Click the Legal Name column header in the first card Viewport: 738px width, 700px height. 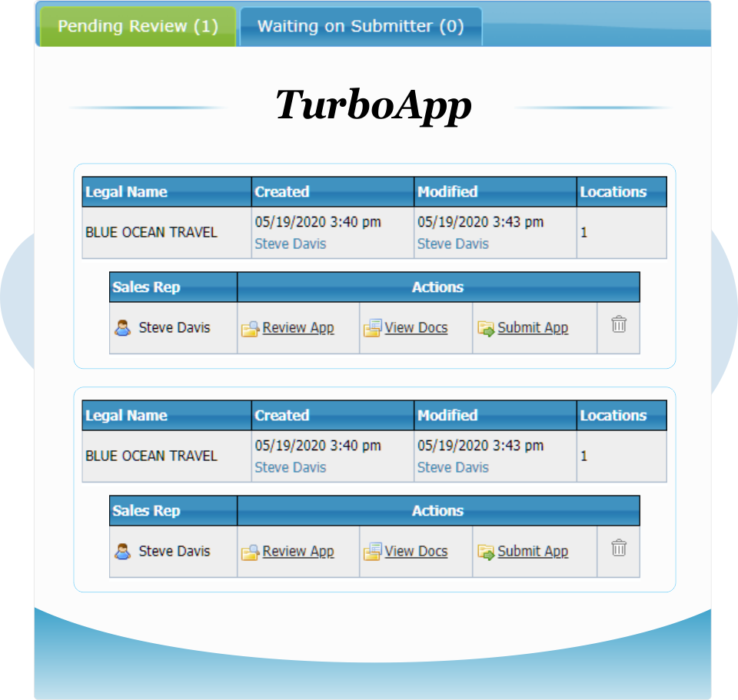tap(167, 192)
